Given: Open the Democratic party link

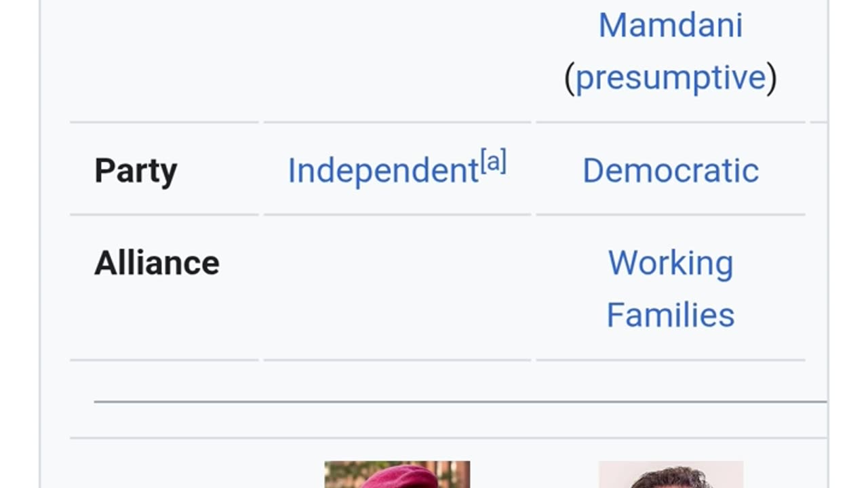Looking at the screenshot, I should point(670,171).
